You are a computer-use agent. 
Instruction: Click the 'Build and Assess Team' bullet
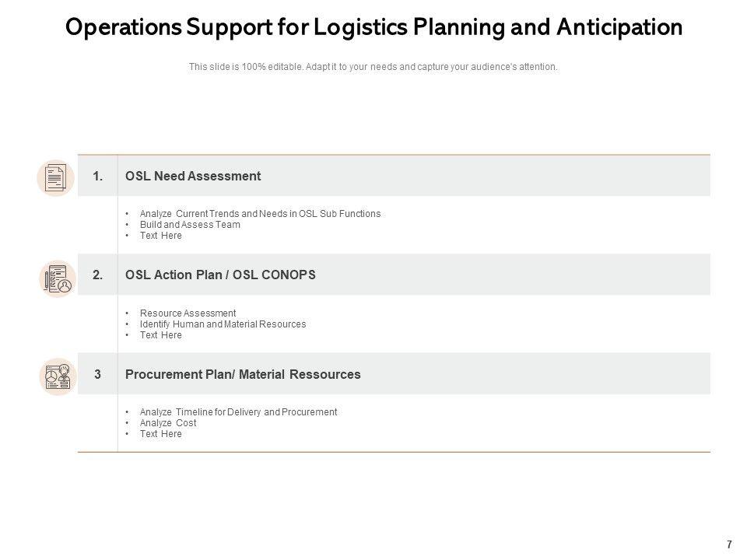(x=190, y=225)
